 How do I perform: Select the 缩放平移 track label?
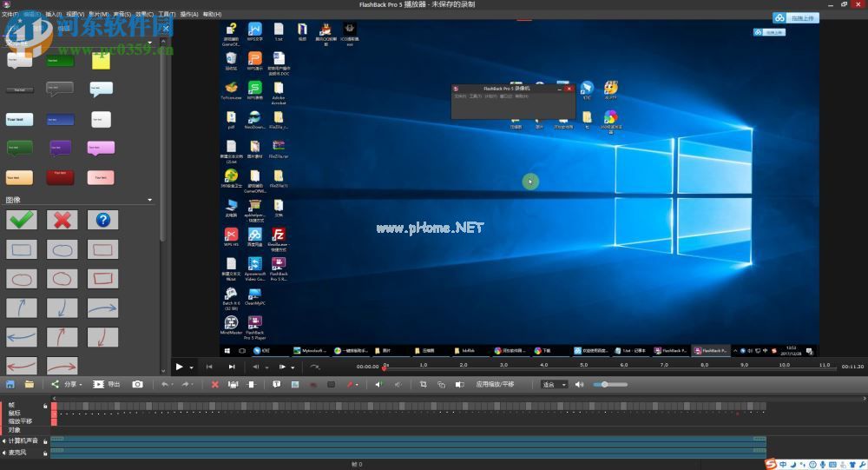tap(20, 421)
